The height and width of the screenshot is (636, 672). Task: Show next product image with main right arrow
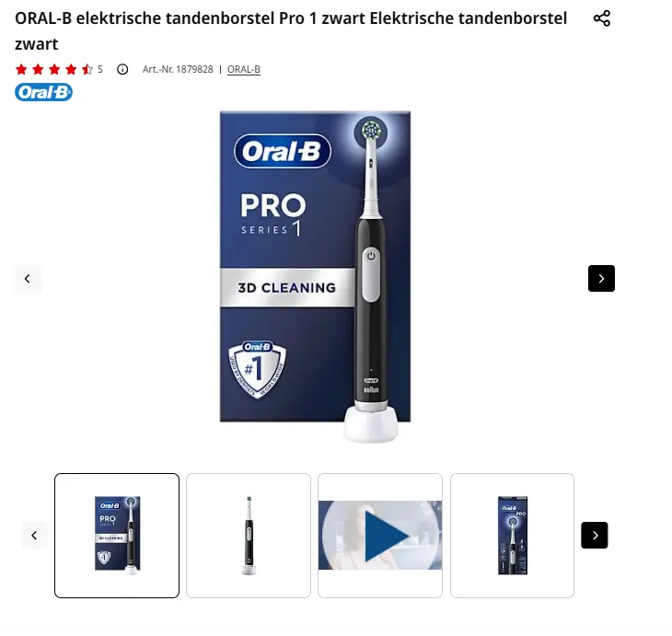[x=601, y=279]
